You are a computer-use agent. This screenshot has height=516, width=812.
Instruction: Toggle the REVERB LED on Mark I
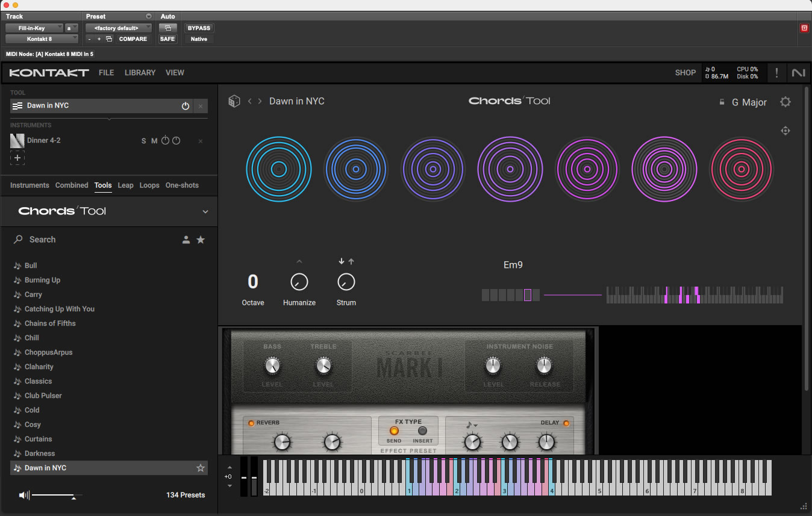(x=251, y=423)
